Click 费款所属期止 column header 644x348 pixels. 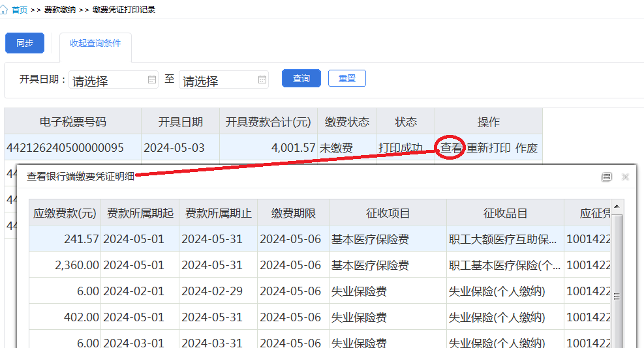[x=218, y=213]
